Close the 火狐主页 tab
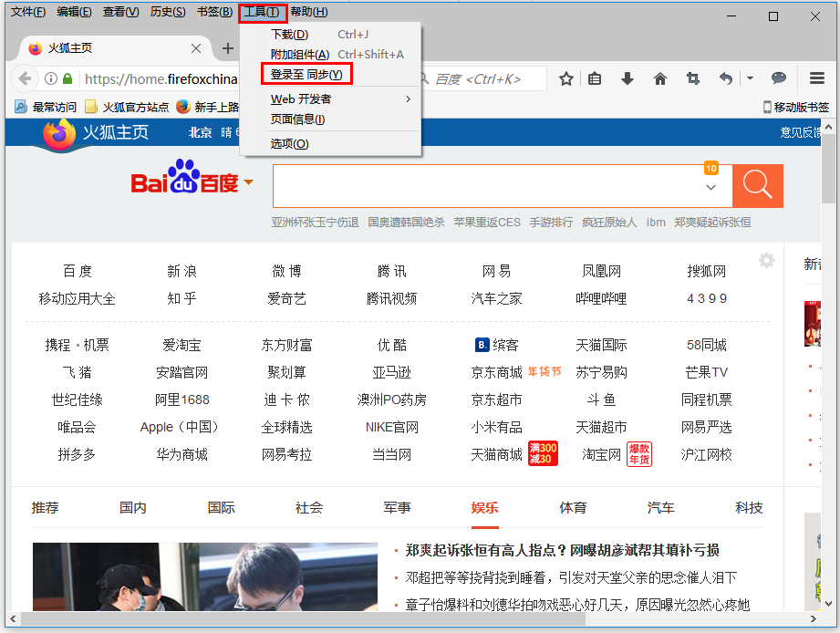The width and height of the screenshot is (840, 633). point(196,48)
